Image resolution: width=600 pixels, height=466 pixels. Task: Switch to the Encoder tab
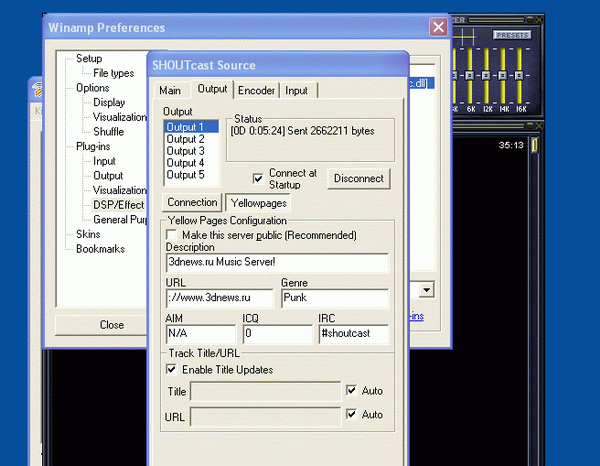pos(256,90)
